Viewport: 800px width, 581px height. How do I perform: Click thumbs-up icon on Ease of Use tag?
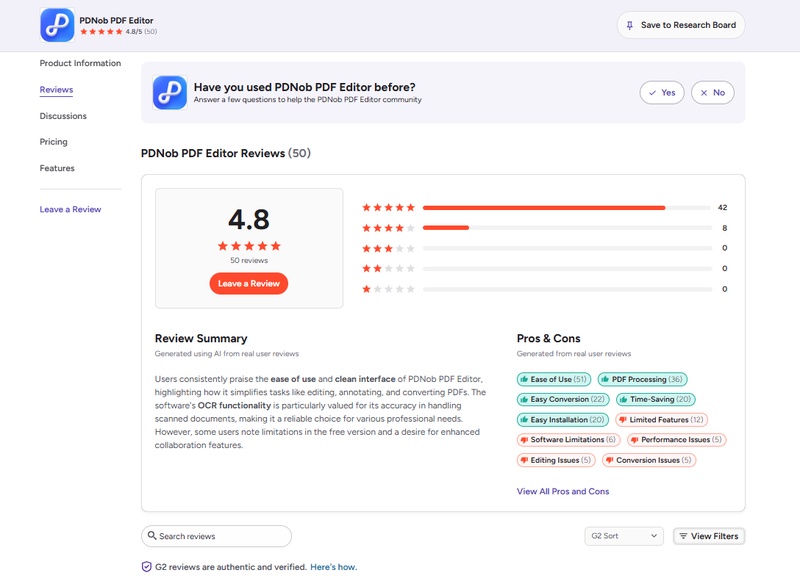point(524,379)
